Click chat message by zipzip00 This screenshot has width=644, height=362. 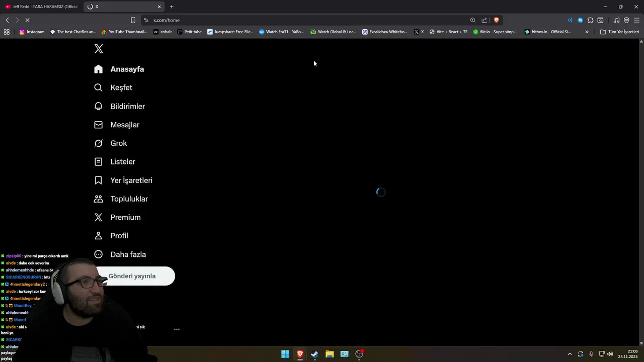(x=35, y=256)
